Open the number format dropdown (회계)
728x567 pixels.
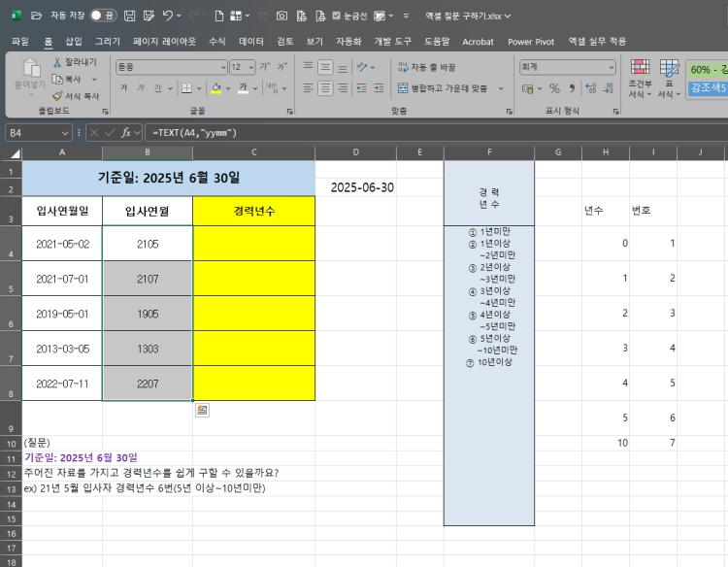pyautogui.click(x=612, y=67)
